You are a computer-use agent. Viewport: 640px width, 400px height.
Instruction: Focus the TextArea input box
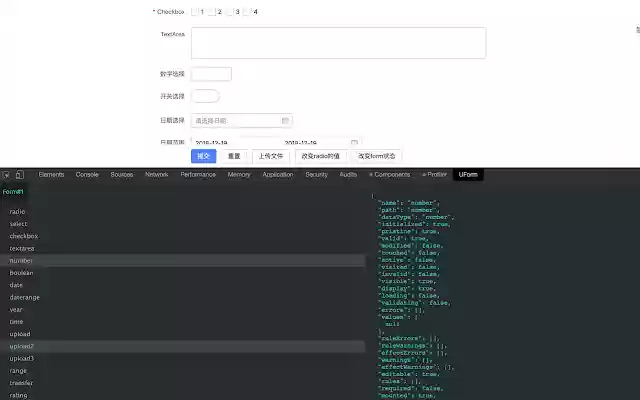(338, 43)
